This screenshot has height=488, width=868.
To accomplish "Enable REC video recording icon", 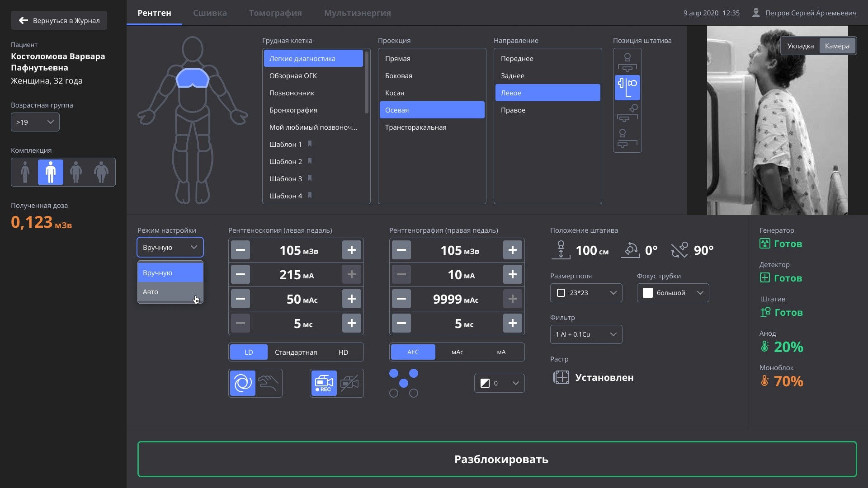I will (x=324, y=383).
